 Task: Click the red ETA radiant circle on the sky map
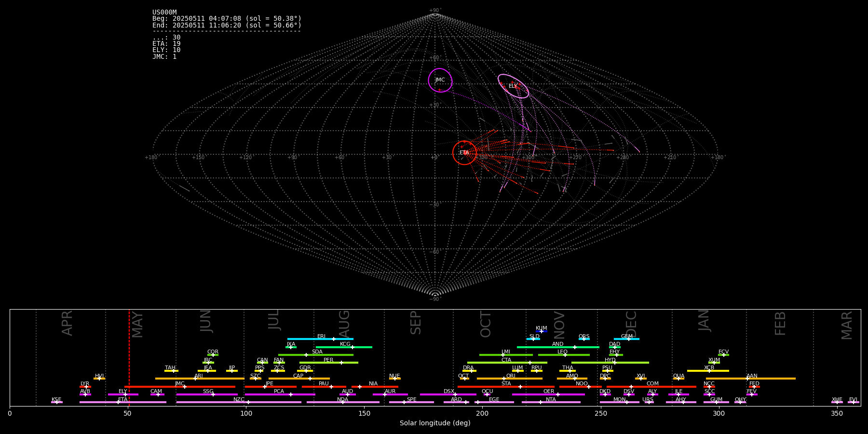[464, 153]
